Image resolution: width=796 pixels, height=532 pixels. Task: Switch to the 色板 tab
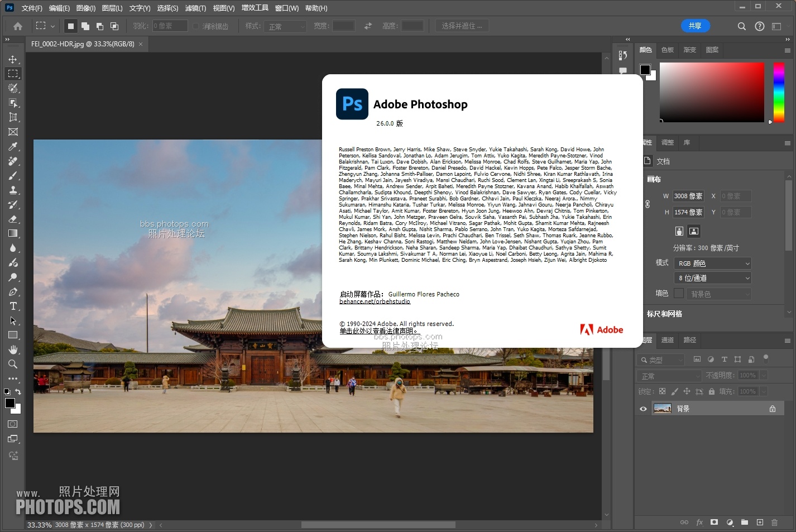tap(668, 50)
